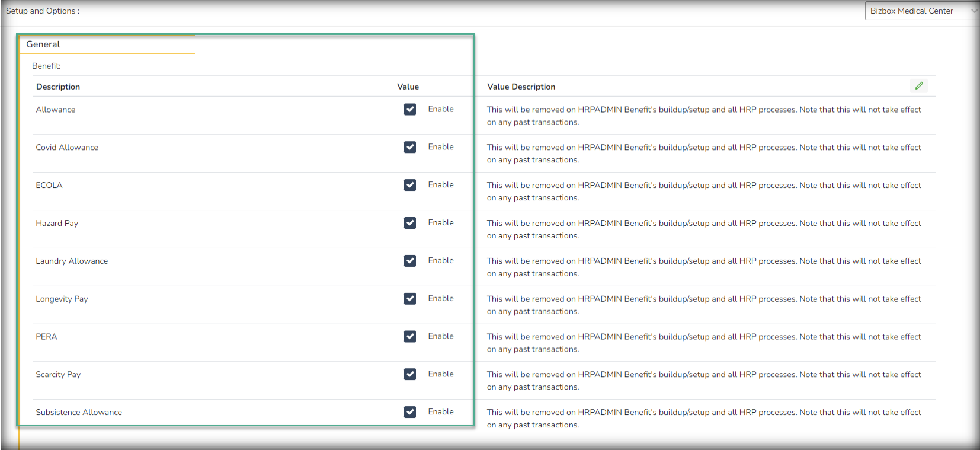Toggle the Subsistence Allowance checkbox
The image size is (980, 450).
point(410,412)
